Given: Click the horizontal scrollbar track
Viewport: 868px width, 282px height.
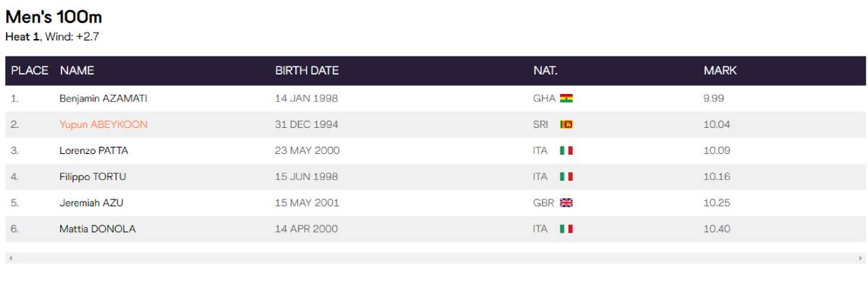Looking at the screenshot, I should 435,257.
